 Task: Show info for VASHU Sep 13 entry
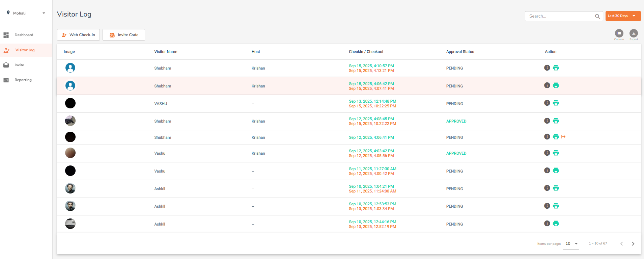click(547, 103)
